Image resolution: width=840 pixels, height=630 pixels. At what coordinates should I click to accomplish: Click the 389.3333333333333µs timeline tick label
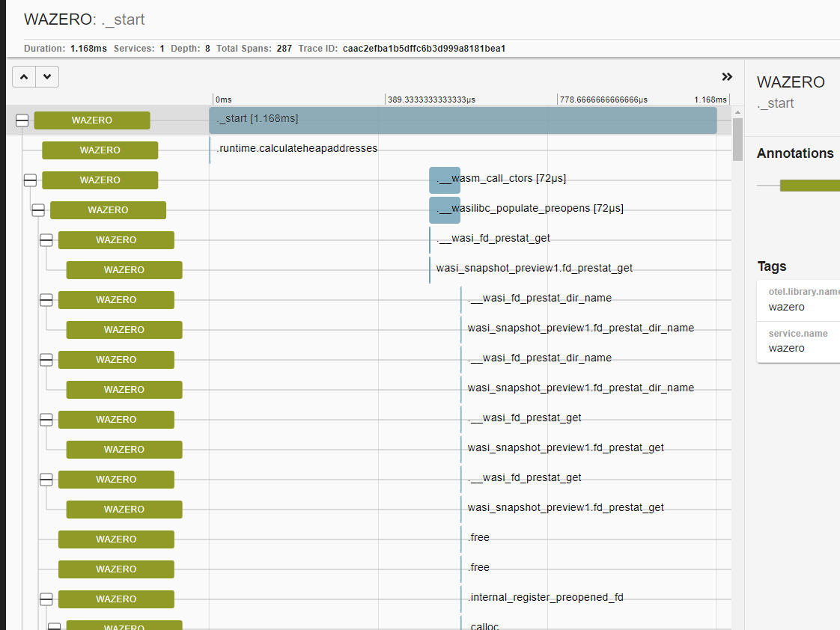tap(431, 100)
